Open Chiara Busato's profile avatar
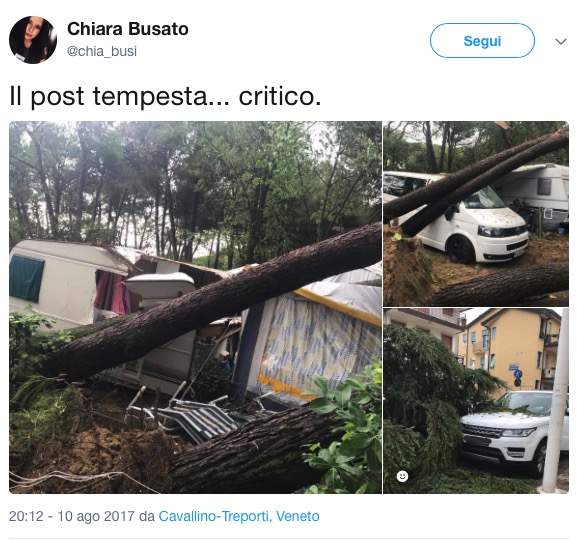 coord(33,40)
